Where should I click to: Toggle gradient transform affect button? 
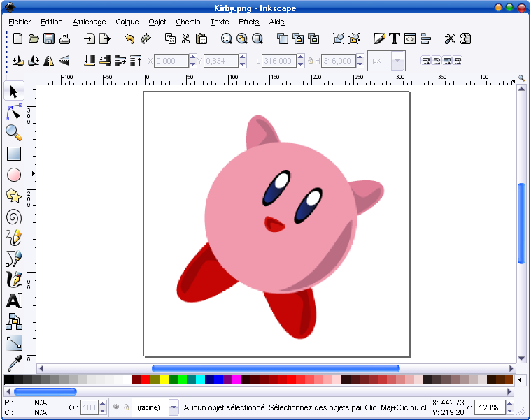446,61
